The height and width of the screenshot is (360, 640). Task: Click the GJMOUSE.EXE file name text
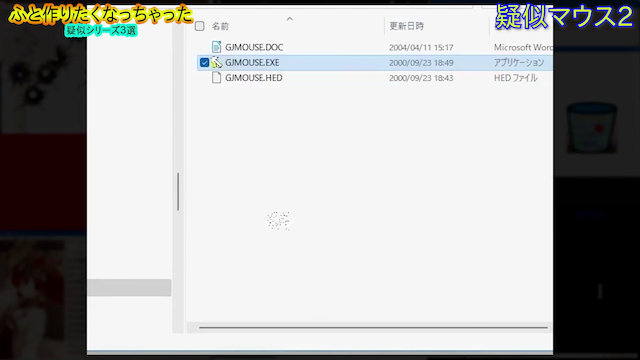pyautogui.click(x=252, y=62)
